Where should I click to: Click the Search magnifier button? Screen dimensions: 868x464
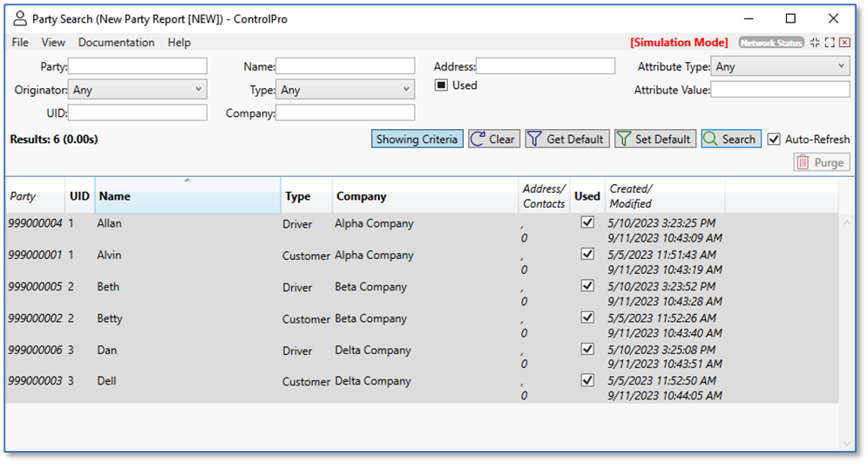pos(730,140)
